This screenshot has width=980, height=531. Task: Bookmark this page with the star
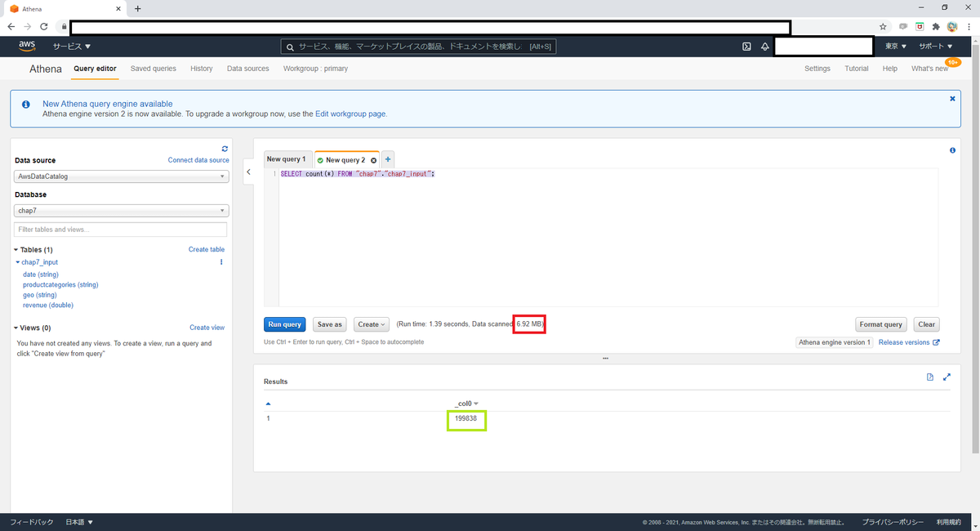coord(883,26)
